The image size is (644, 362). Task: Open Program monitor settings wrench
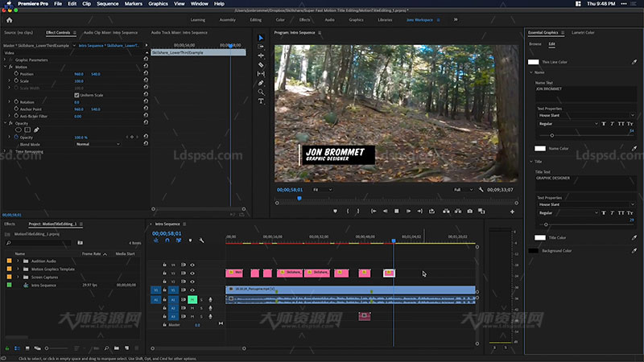481,190
